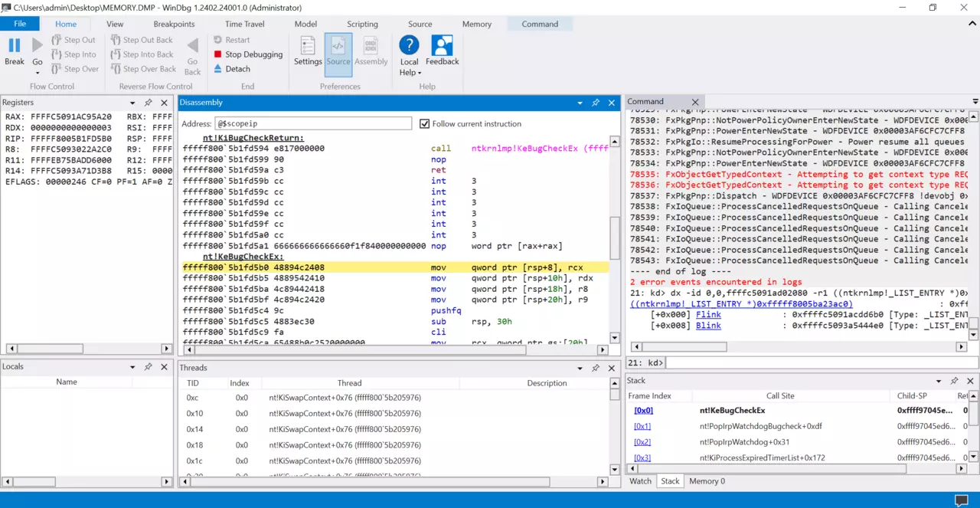
Task: Open the debugger Settings icon
Action: coord(308,46)
